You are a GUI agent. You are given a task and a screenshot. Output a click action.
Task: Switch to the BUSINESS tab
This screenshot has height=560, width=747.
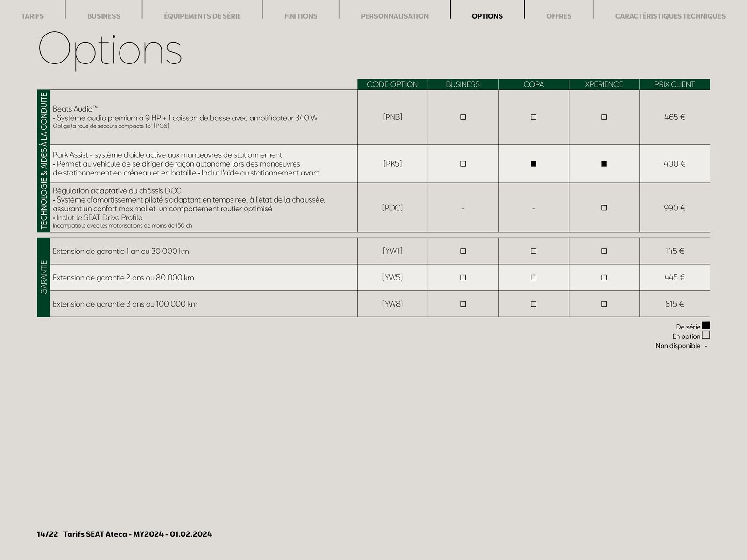tap(104, 16)
